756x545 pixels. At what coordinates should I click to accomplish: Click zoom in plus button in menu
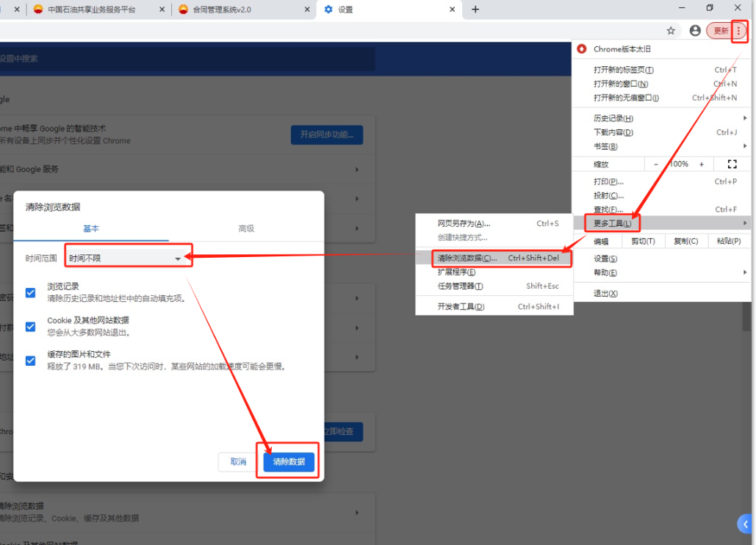(702, 164)
